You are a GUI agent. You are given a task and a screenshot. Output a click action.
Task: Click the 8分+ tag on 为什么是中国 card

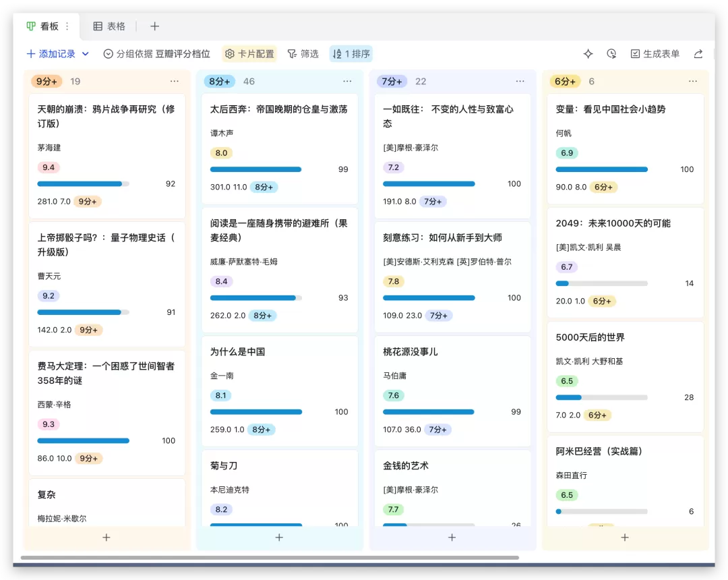click(261, 430)
